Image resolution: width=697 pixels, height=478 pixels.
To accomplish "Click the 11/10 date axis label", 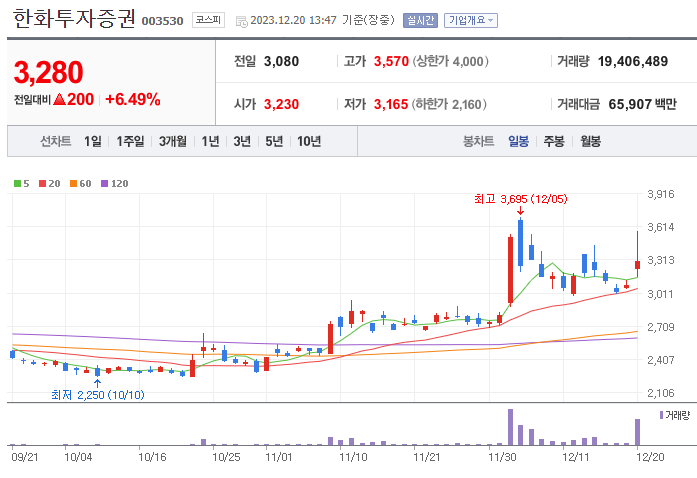I will click(353, 457).
